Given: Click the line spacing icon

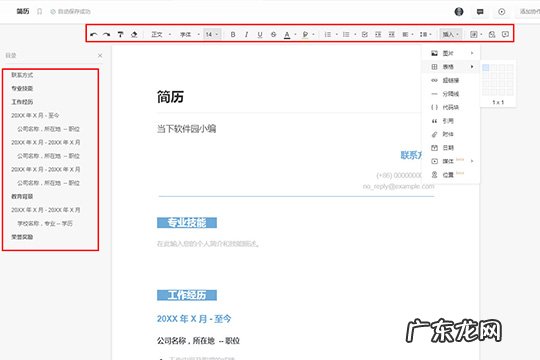Looking at the screenshot, I should [x=423, y=34].
